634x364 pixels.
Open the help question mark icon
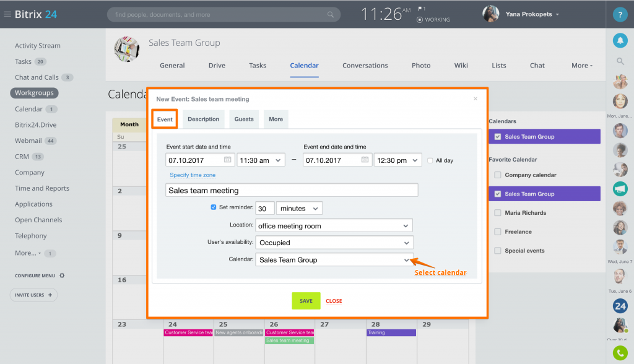tap(620, 15)
